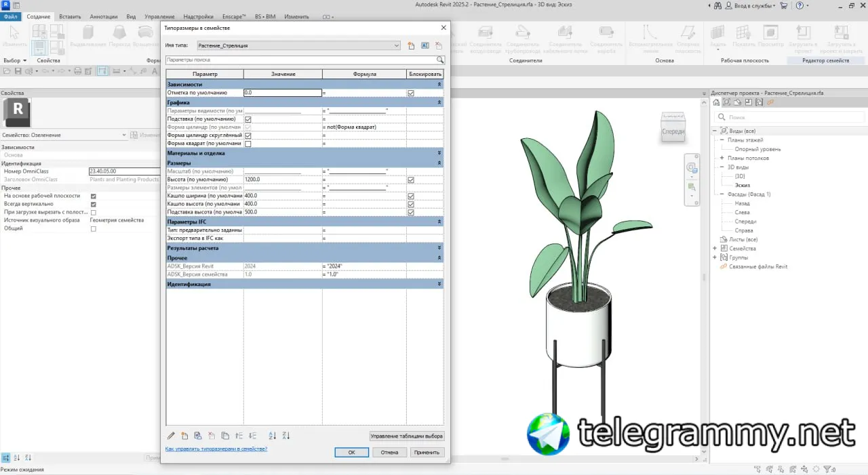Click the Параметры поиска search field

[x=300, y=60]
